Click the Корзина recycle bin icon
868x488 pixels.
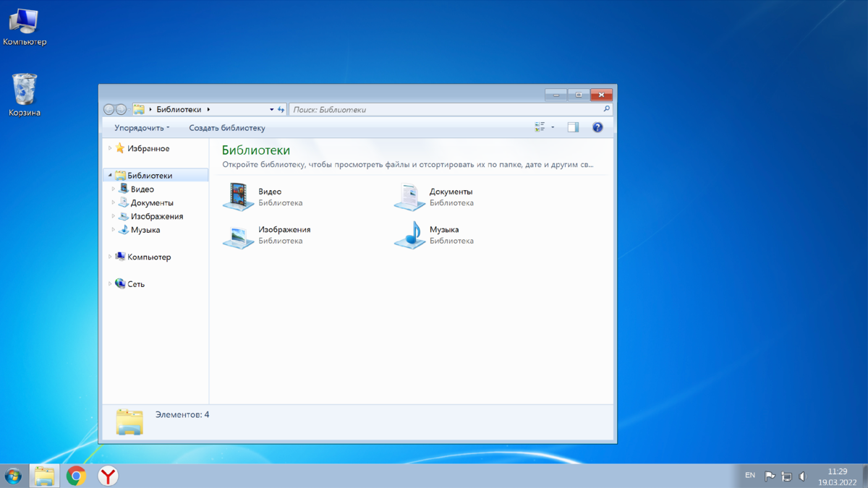point(25,95)
